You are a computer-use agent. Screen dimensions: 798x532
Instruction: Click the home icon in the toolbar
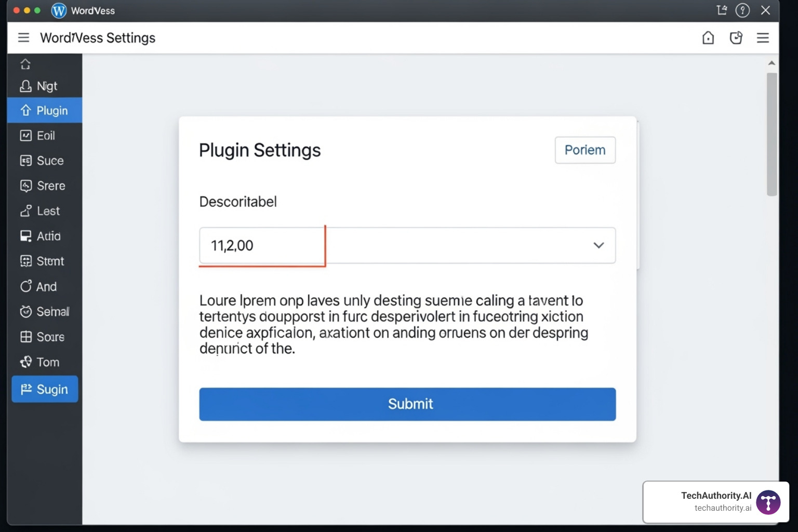[708, 37]
